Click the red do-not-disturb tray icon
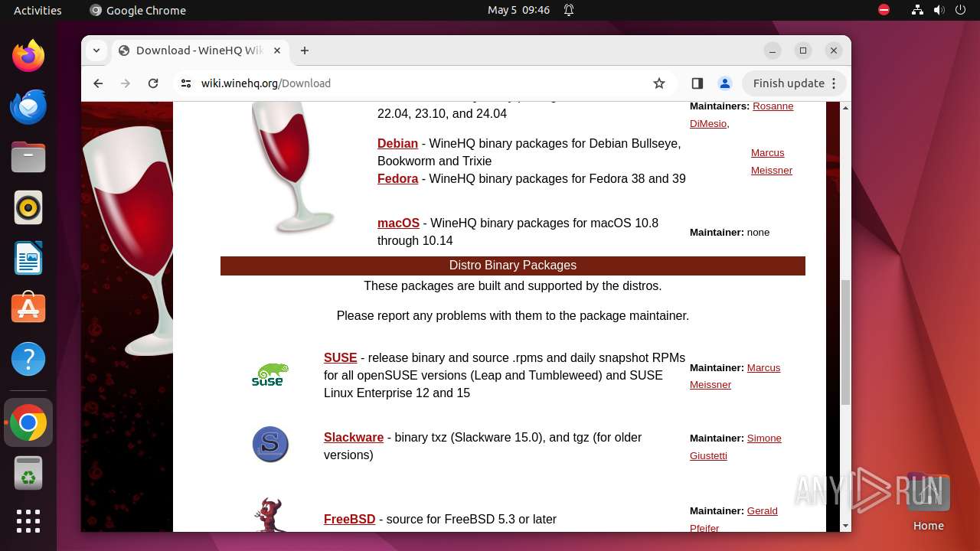980x551 pixels. point(884,10)
